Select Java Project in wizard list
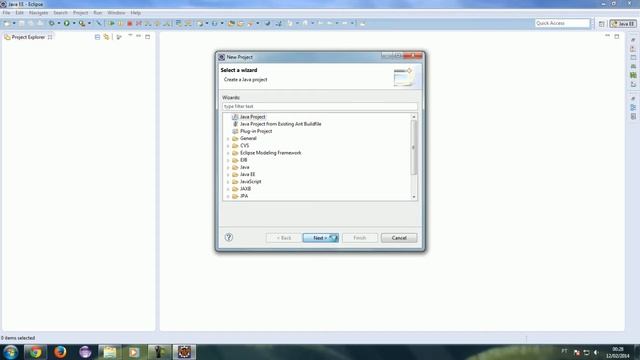Screen dimensions: 640x360 click(x=252, y=117)
